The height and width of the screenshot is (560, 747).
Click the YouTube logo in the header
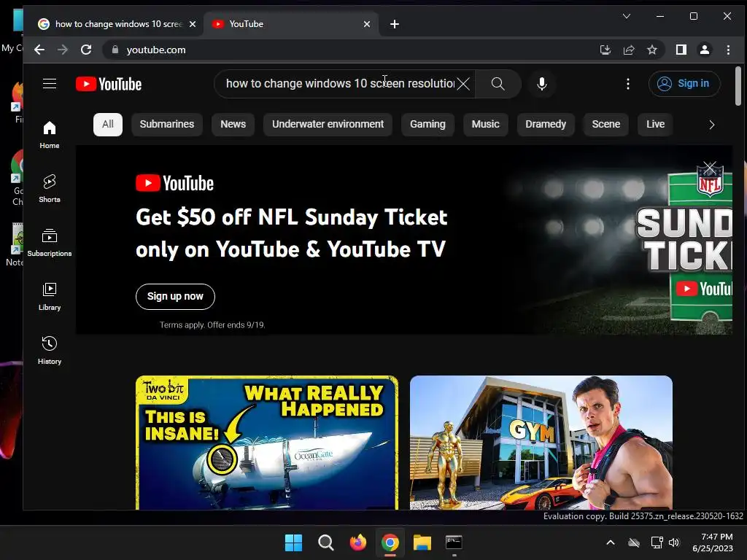[109, 85]
